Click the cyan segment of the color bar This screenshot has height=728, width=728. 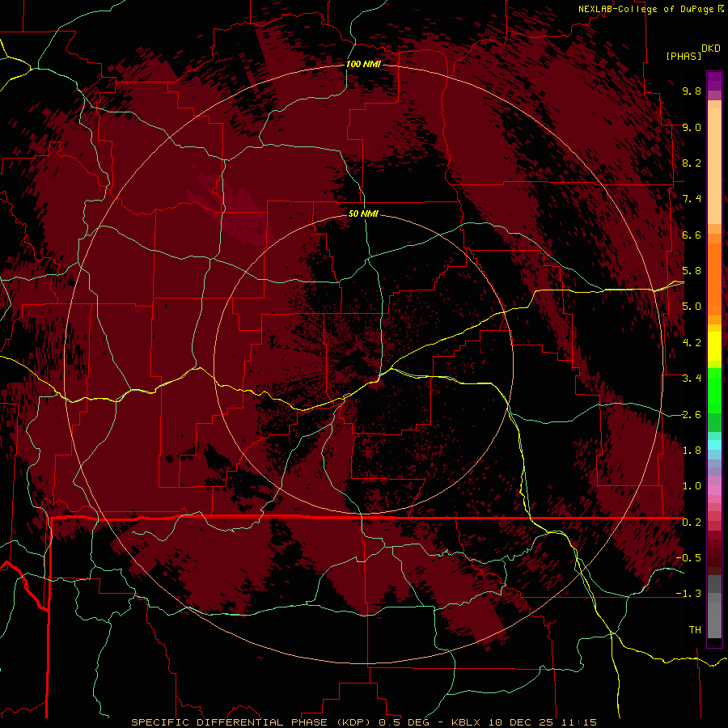click(714, 445)
